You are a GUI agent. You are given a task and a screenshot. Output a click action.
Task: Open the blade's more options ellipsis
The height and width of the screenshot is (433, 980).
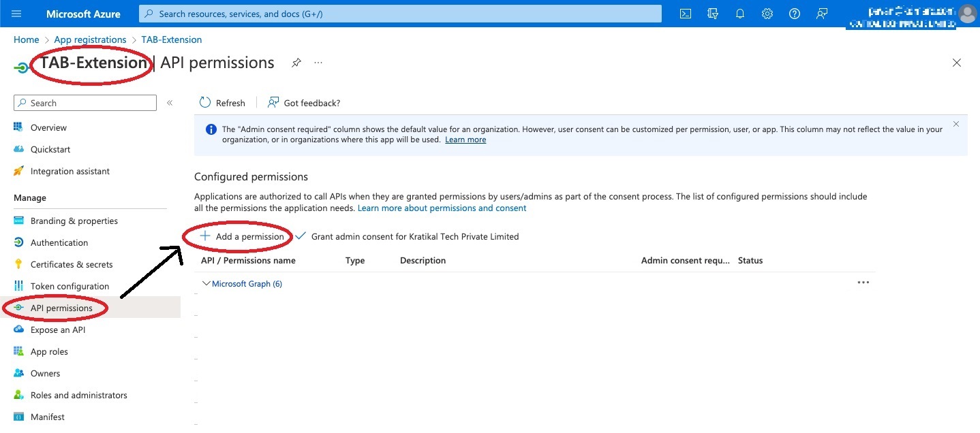[318, 63]
